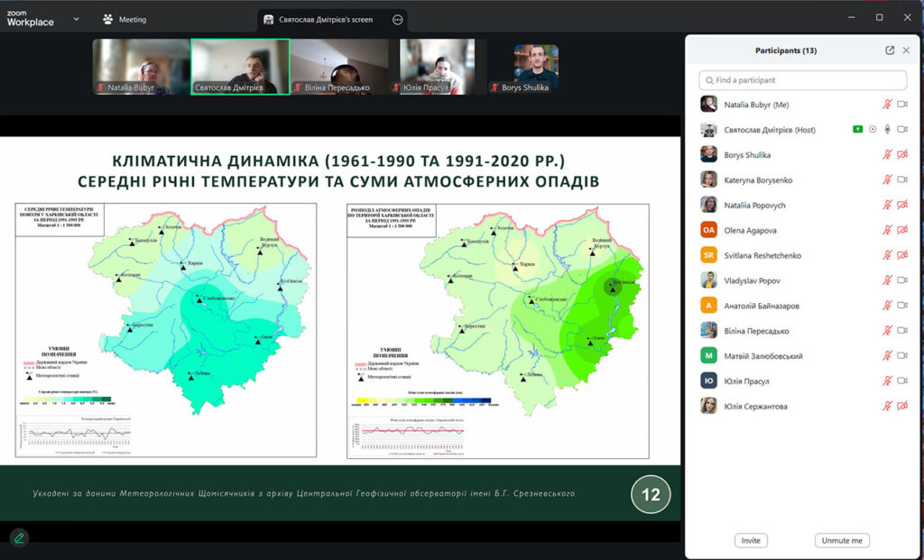Switch to the Meeting tab
This screenshot has height=560, width=924.
click(x=125, y=19)
